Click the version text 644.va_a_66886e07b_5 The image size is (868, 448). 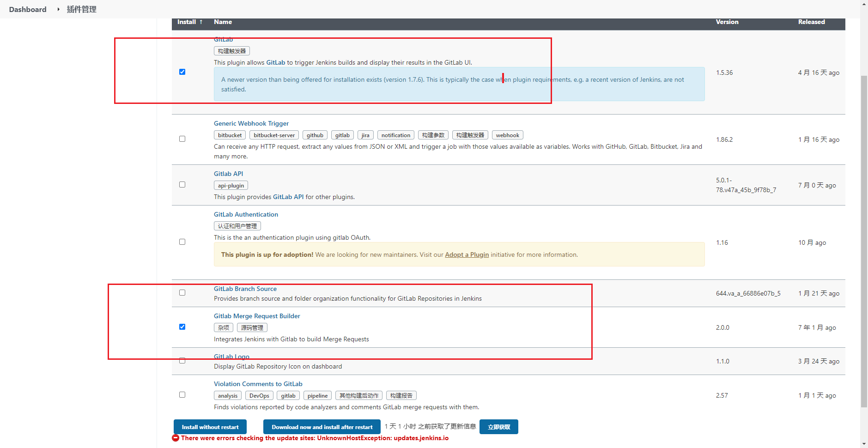click(x=748, y=293)
